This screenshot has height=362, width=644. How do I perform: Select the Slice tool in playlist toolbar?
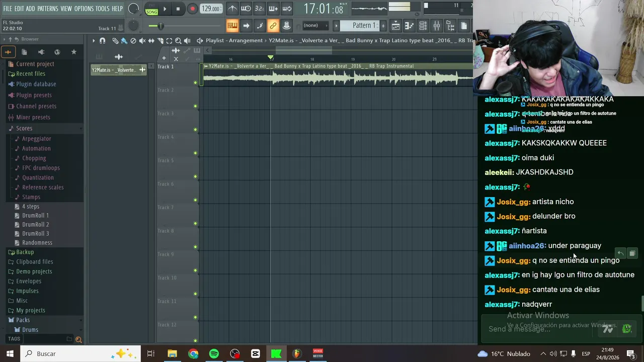(160, 41)
